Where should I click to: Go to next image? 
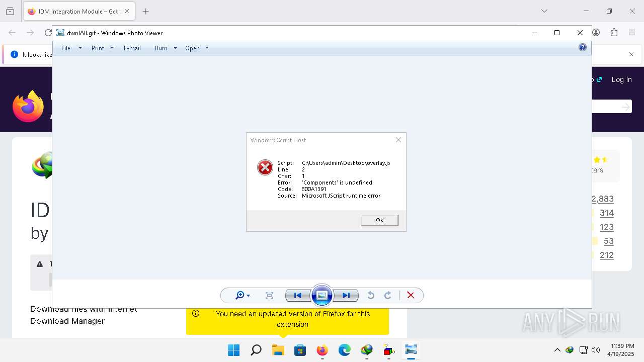pos(346,296)
